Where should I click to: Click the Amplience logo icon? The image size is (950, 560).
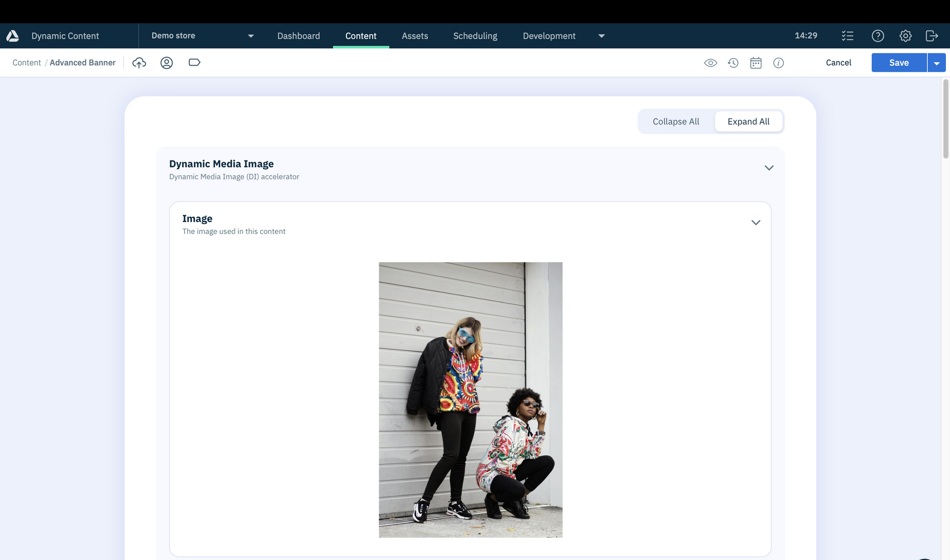pos(13,36)
